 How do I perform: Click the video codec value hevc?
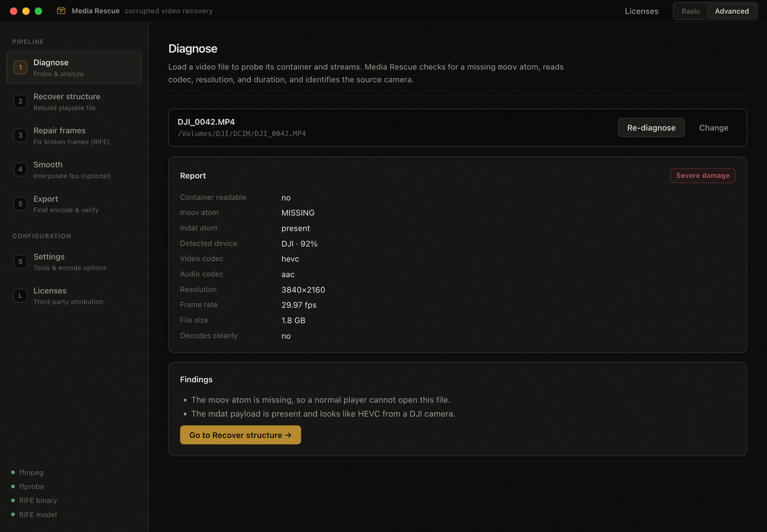click(x=290, y=259)
